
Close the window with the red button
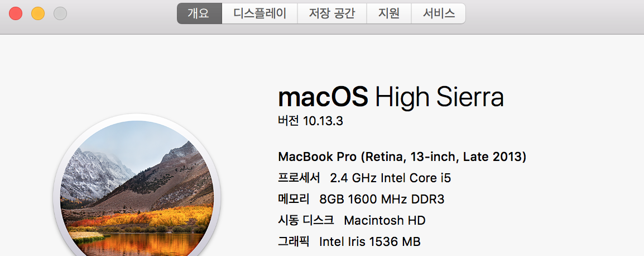[16, 13]
